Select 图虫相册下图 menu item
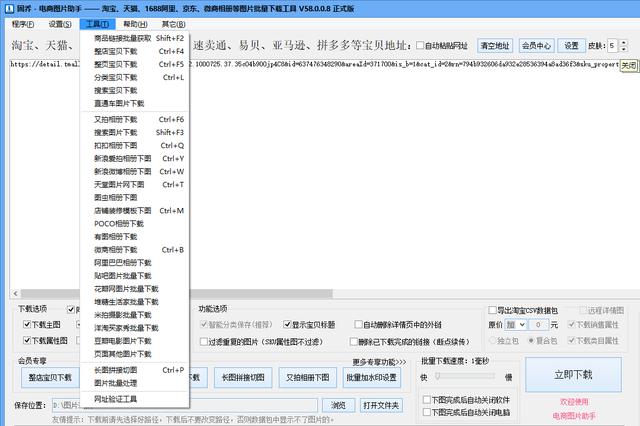640x426 pixels. pos(135,198)
